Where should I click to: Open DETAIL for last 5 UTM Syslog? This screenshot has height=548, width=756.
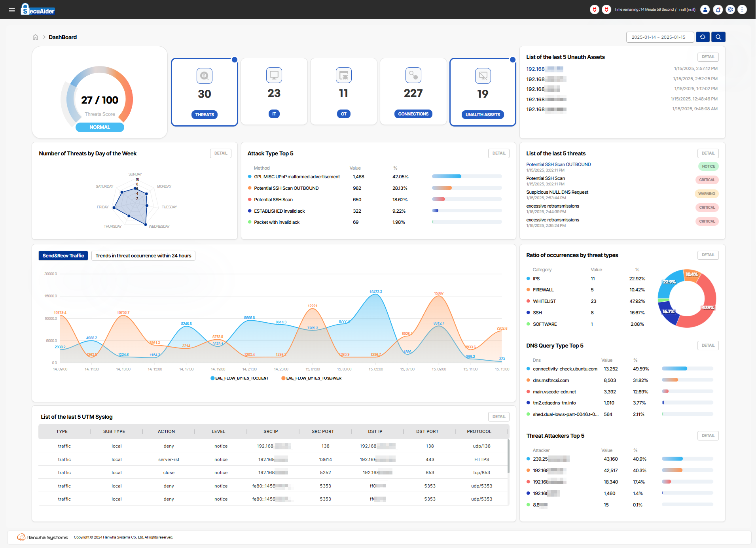click(499, 417)
